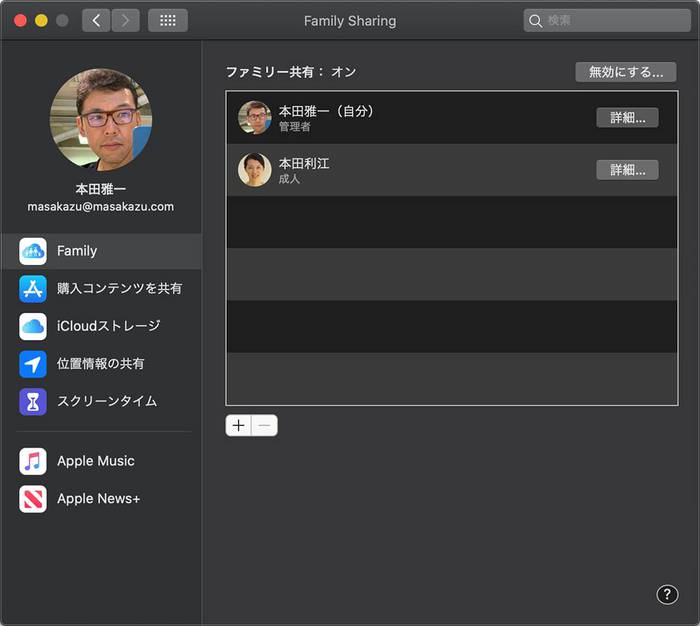Click the yellow minimize window button
This screenshot has height=626, width=700.
tap(42, 21)
